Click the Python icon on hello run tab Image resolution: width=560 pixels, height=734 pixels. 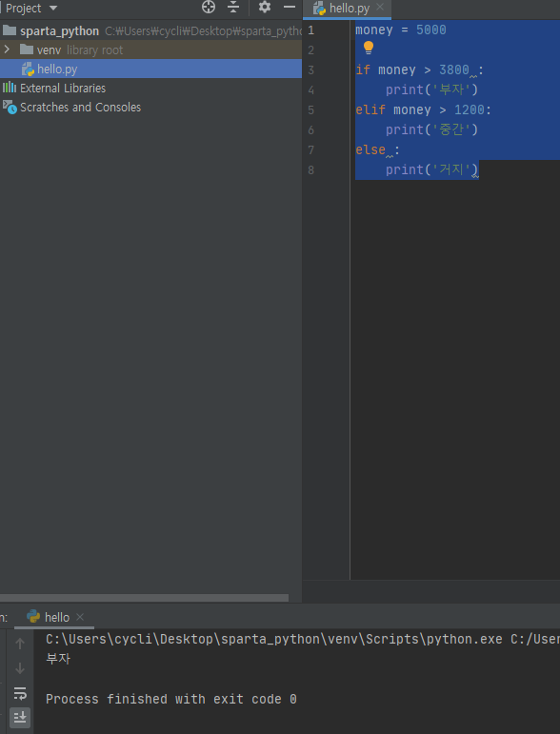tap(33, 617)
